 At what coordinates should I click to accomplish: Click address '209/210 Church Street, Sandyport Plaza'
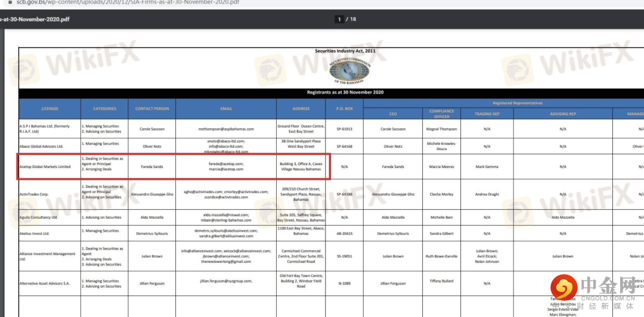pos(301,194)
